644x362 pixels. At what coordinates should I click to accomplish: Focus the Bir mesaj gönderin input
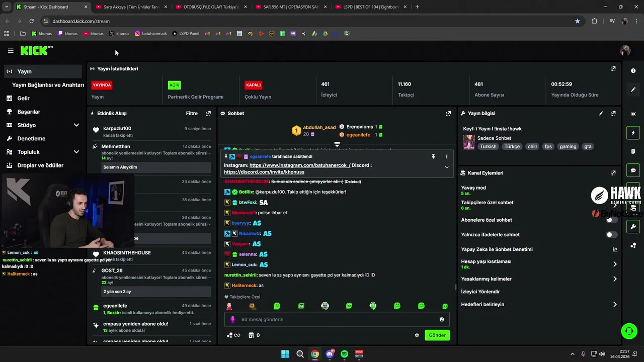point(337,319)
